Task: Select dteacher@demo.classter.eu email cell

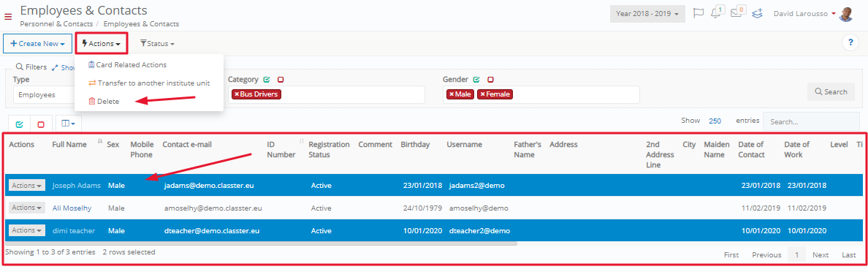Action: click(x=211, y=230)
